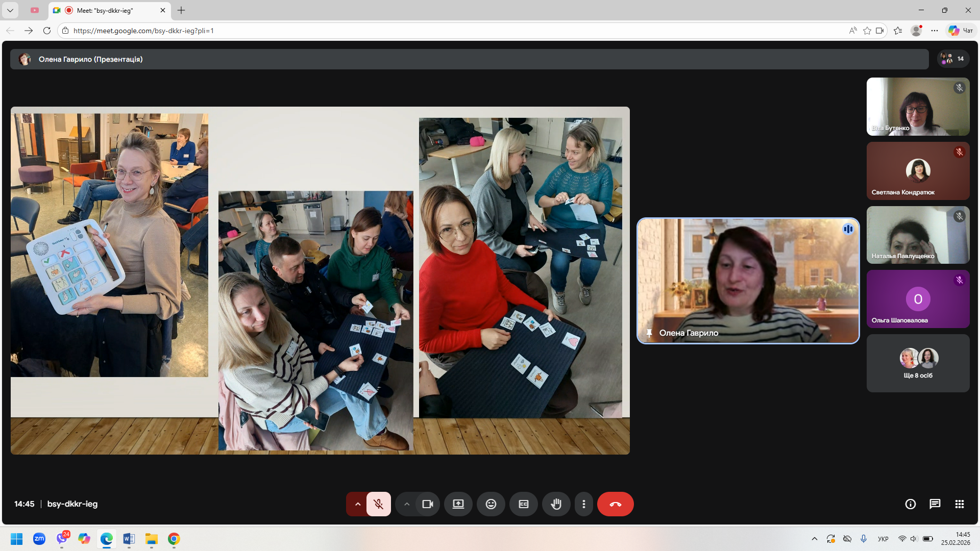Open the participants list showing 14
The width and height of the screenshot is (980, 551).
click(x=953, y=59)
